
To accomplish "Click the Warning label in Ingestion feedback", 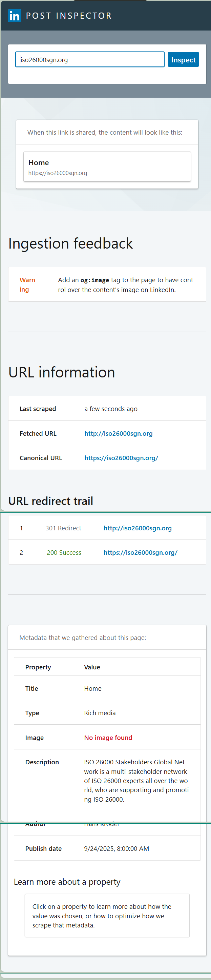I will 27,284.
